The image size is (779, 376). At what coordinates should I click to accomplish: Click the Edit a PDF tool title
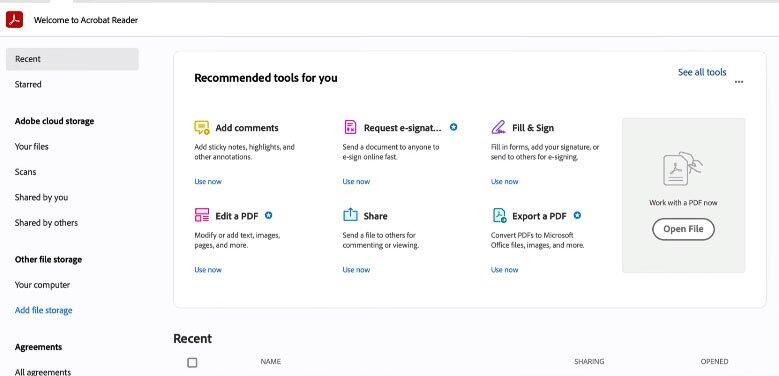tap(236, 216)
